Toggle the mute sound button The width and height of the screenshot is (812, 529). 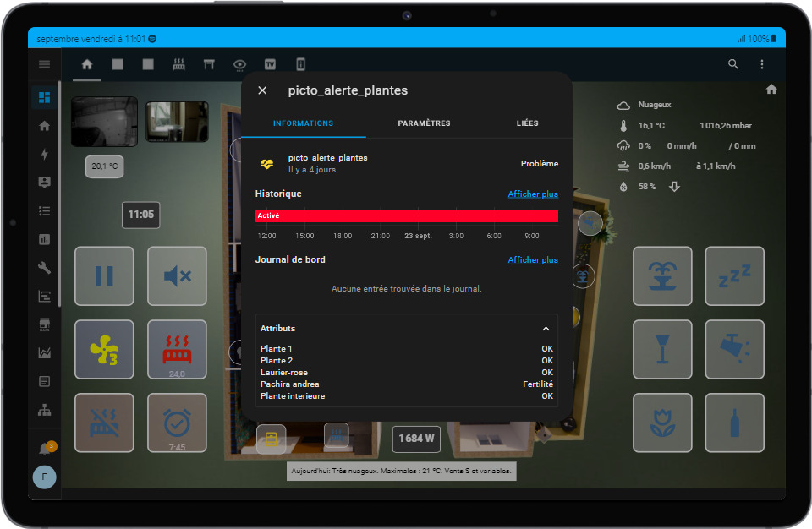177,275
